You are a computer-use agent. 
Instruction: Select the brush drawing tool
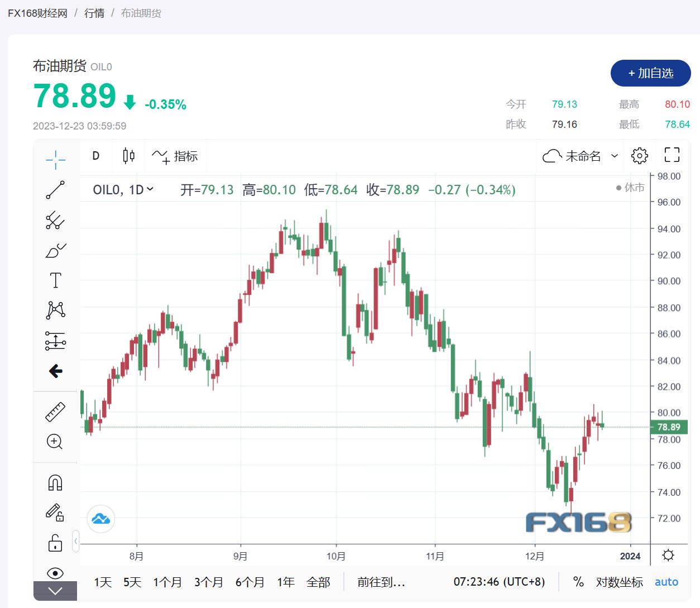point(55,251)
